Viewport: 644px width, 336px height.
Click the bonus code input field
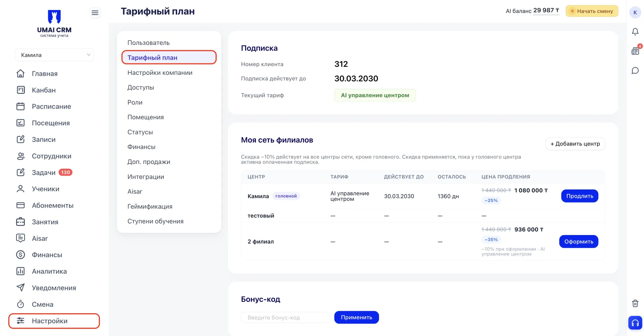(285, 317)
